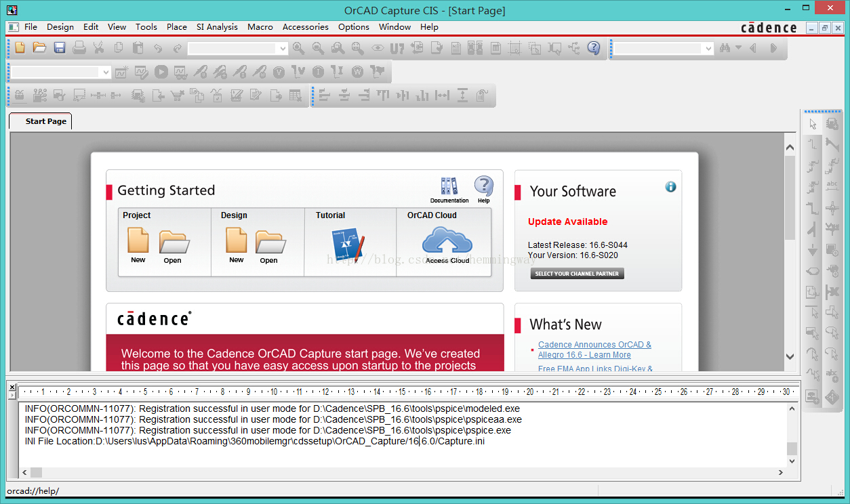Click the PSpice run play icon
This screenshot has width=850, height=504.
point(161,71)
